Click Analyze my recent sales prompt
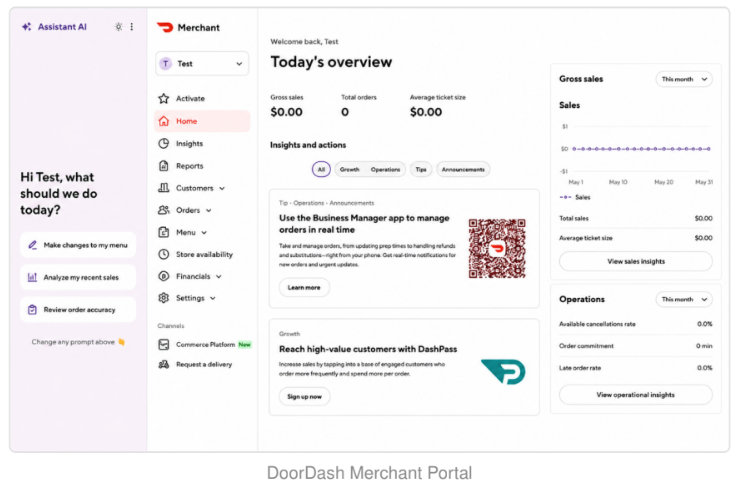Viewport: 738px width, 490px height. [78, 277]
